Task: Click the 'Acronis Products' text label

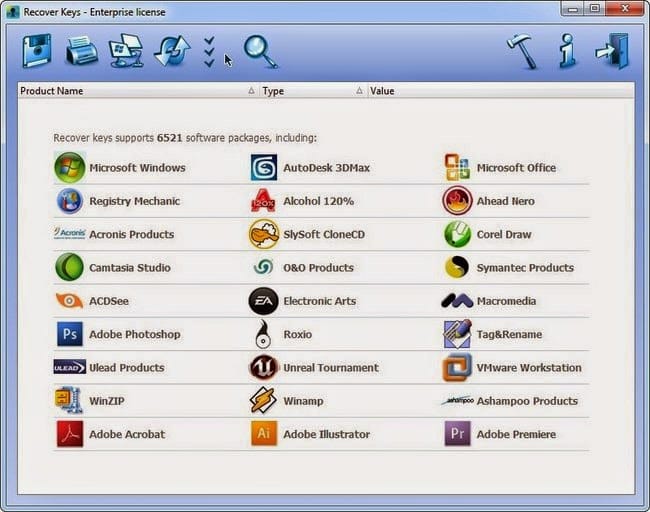Action: pos(132,235)
